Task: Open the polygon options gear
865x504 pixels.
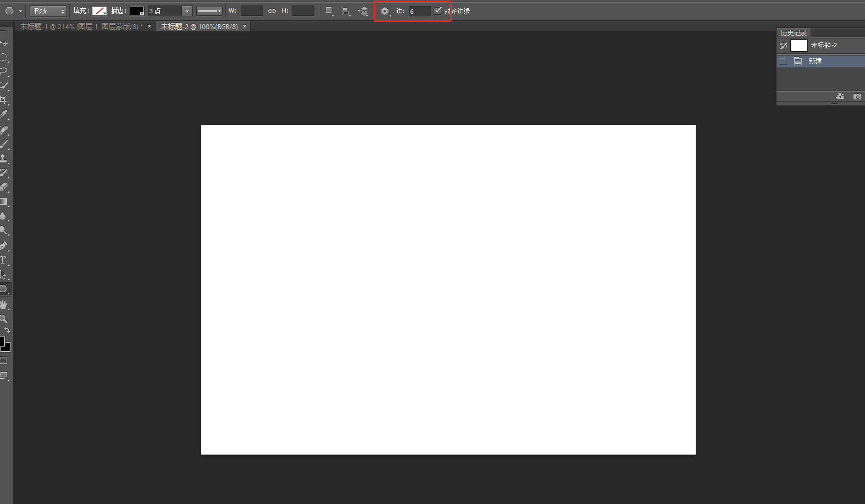Action: tap(385, 11)
